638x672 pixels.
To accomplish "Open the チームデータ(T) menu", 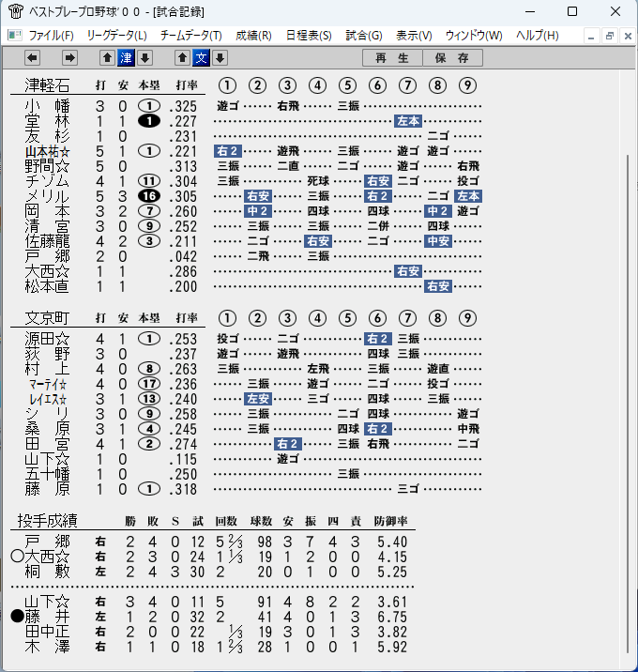I will pyautogui.click(x=191, y=35).
